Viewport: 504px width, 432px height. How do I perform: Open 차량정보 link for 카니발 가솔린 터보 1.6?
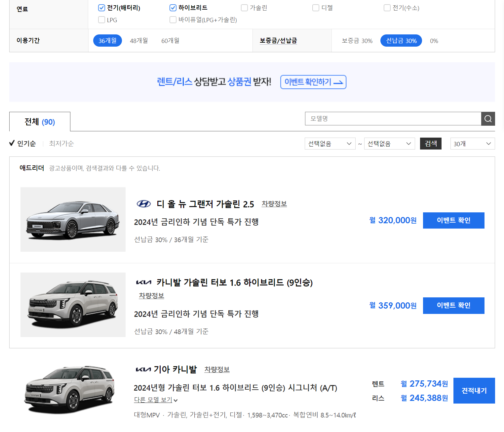coord(151,296)
